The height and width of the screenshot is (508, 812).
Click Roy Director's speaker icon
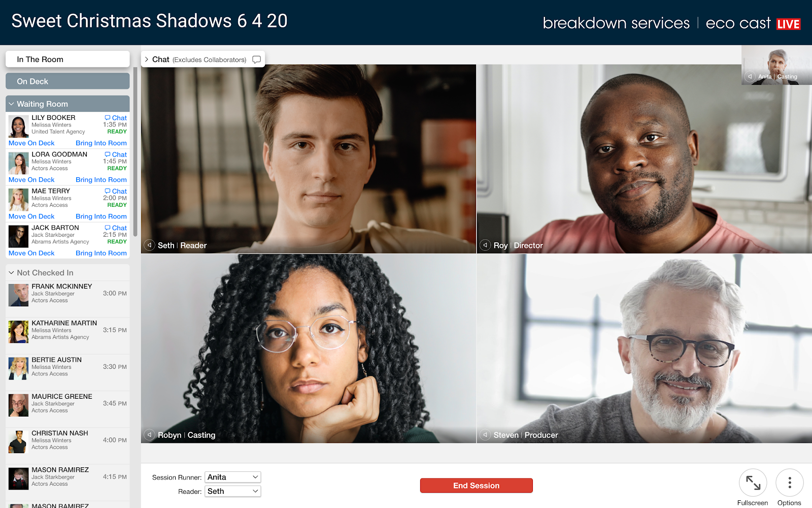click(485, 245)
